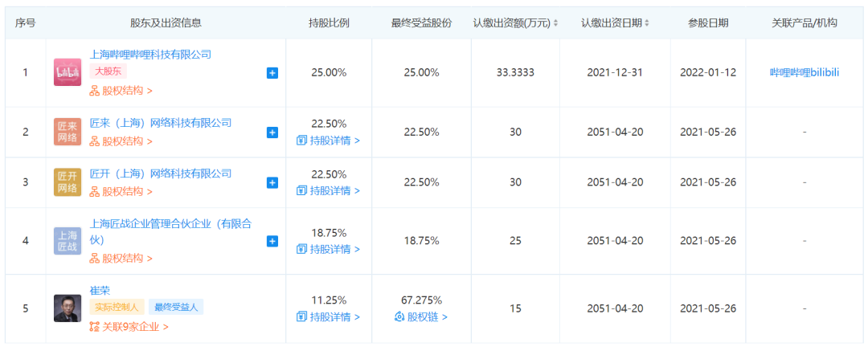View 股权结构 for 匠来（上海）网络科技
Screen dimensions: 868x351
[121, 141]
